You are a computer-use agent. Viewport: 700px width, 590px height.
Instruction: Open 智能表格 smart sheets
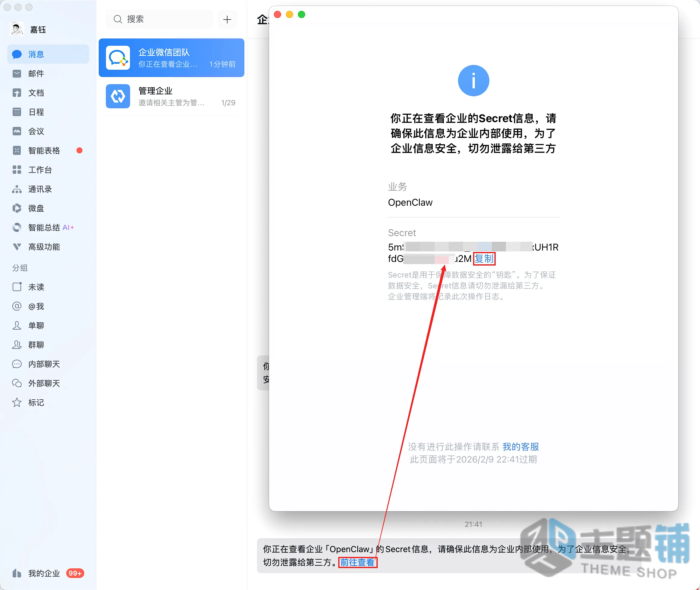[x=48, y=151]
